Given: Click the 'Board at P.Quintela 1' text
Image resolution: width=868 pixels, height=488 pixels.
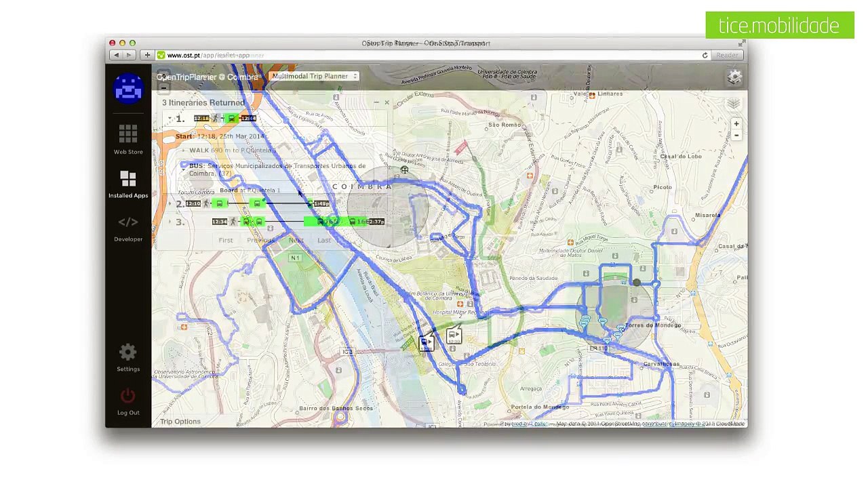Looking at the screenshot, I should pos(250,190).
